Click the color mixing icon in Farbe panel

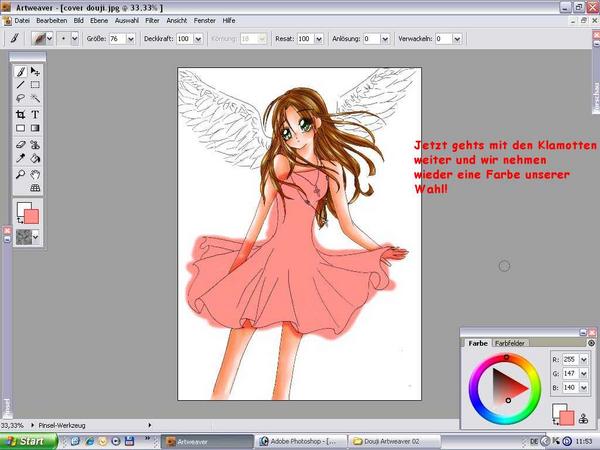tap(583, 419)
